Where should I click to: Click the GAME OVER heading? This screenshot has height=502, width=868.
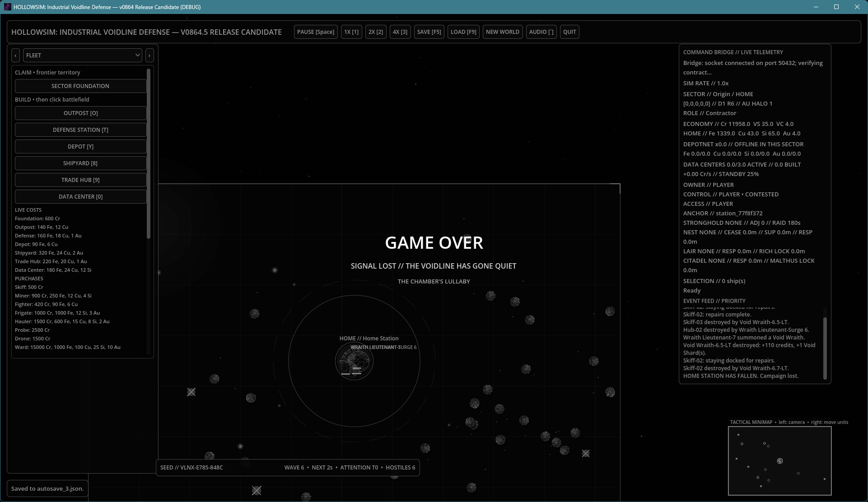tap(434, 243)
